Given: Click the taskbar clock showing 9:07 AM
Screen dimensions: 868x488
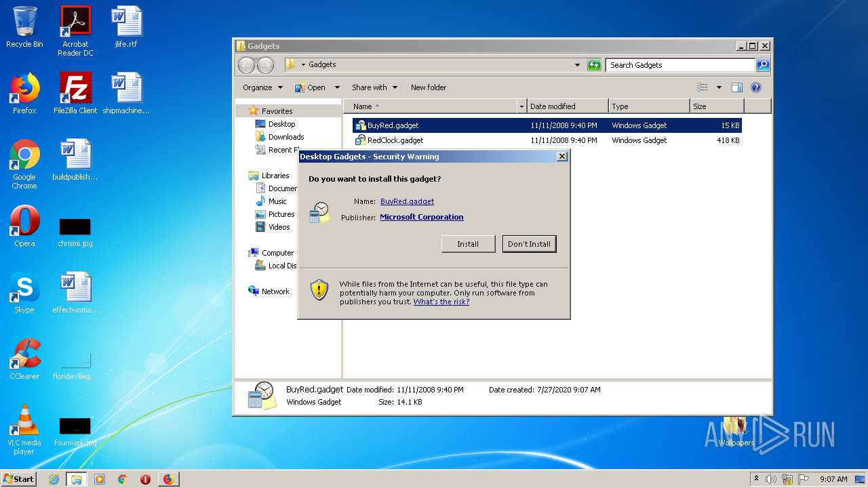Looking at the screenshot, I should (833, 479).
